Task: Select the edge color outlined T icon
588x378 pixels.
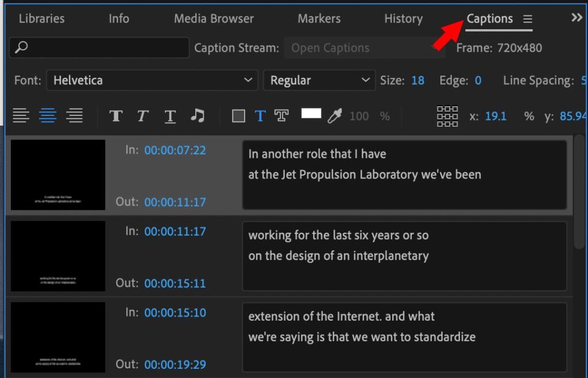Action: coord(281,116)
